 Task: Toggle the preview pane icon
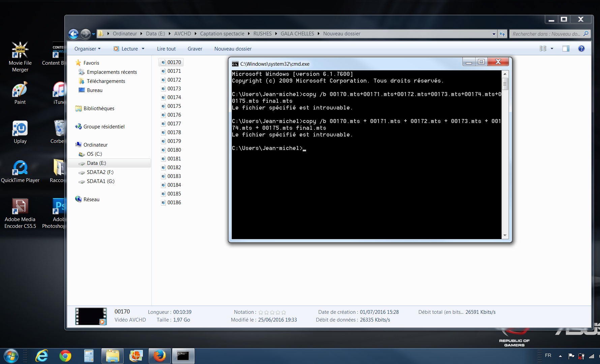[566, 49]
